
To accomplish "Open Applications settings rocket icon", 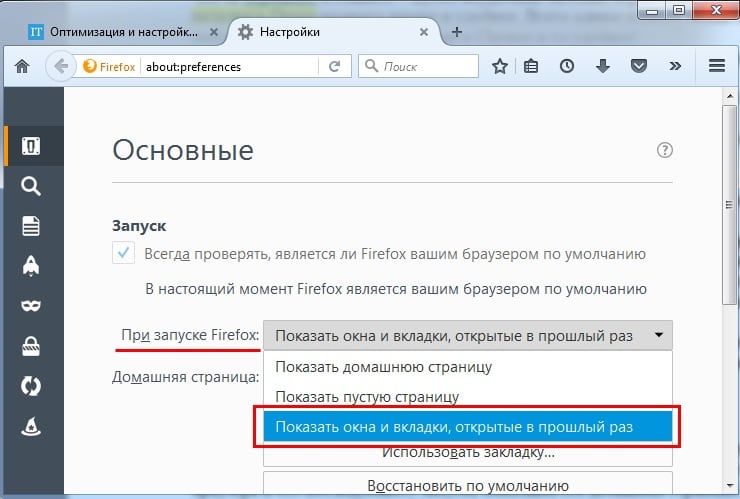I will pyautogui.click(x=31, y=266).
